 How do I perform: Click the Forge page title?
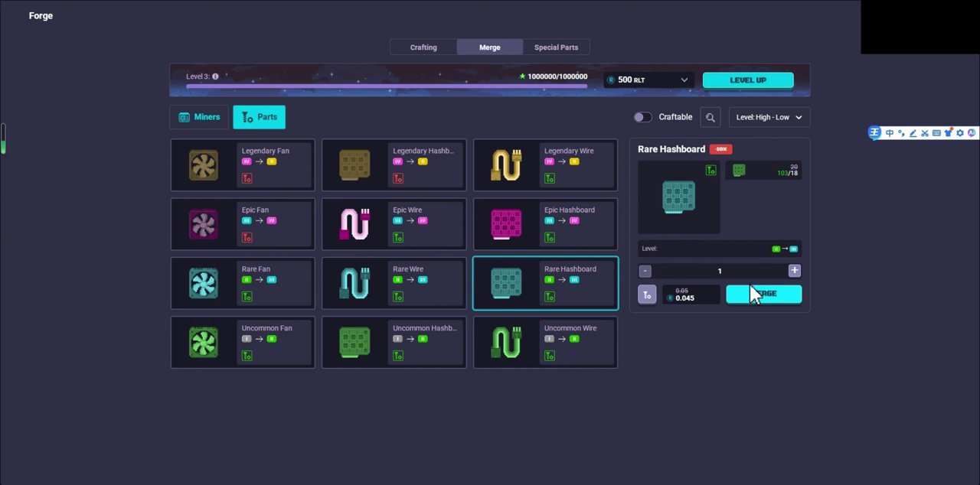pyautogui.click(x=41, y=15)
